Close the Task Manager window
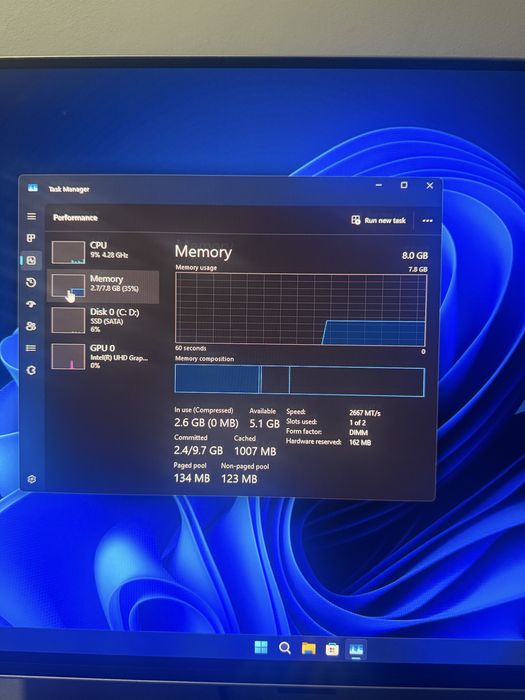This screenshot has height=700, width=525. [x=429, y=185]
